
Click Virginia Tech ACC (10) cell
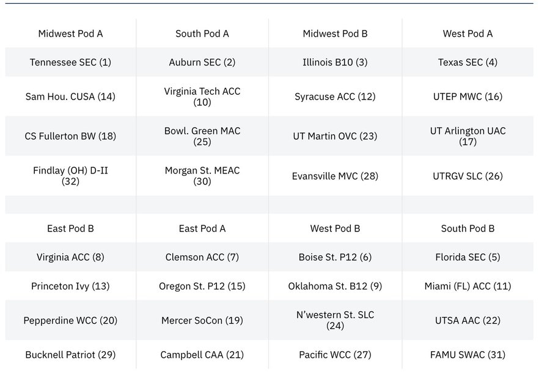(x=202, y=96)
